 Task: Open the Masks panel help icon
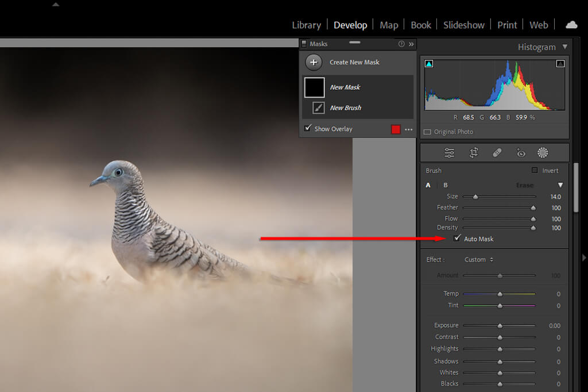401,44
